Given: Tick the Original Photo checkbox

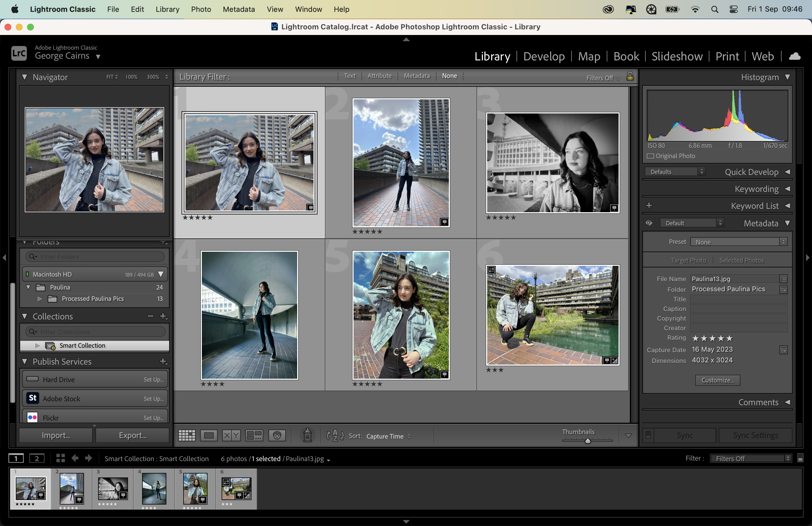Looking at the screenshot, I should (x=650, y=156).
